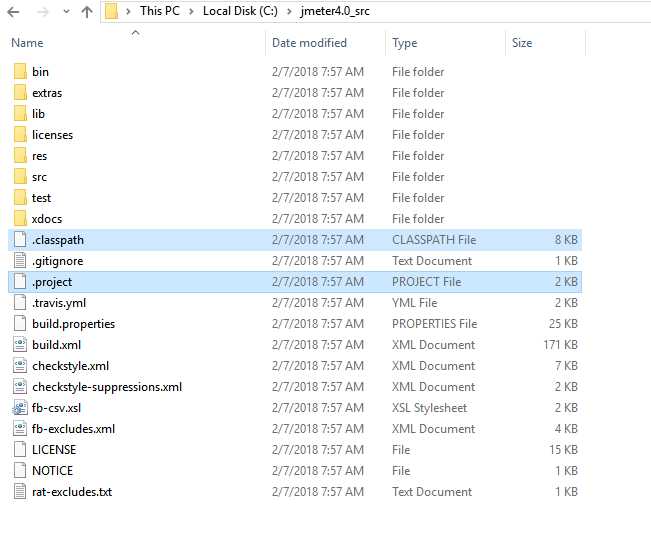
Task: Click the date modified of NOTICE file
Action: (318, 470)
